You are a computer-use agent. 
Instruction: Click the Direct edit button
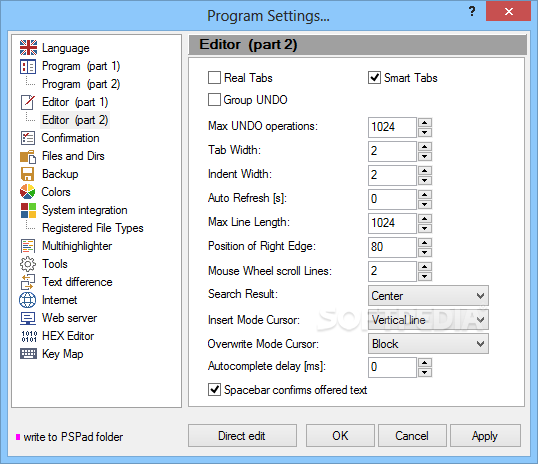(x=242, y=436)
